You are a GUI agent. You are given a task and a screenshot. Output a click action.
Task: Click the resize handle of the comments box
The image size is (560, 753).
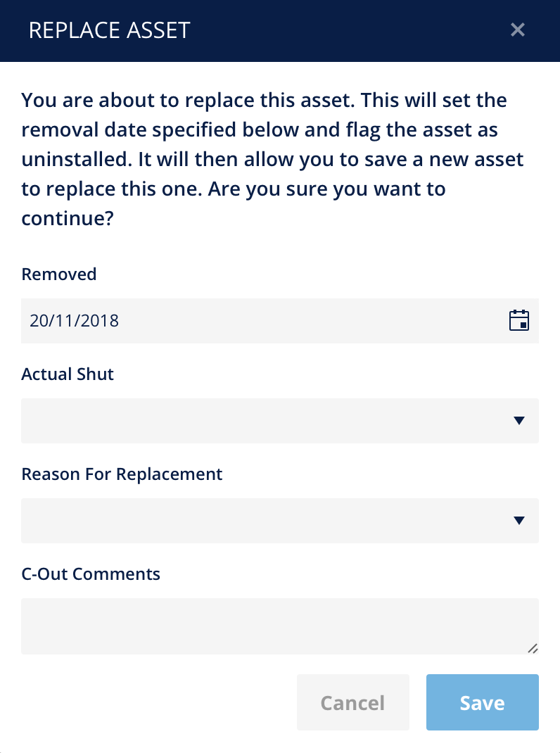pos(533,649)
